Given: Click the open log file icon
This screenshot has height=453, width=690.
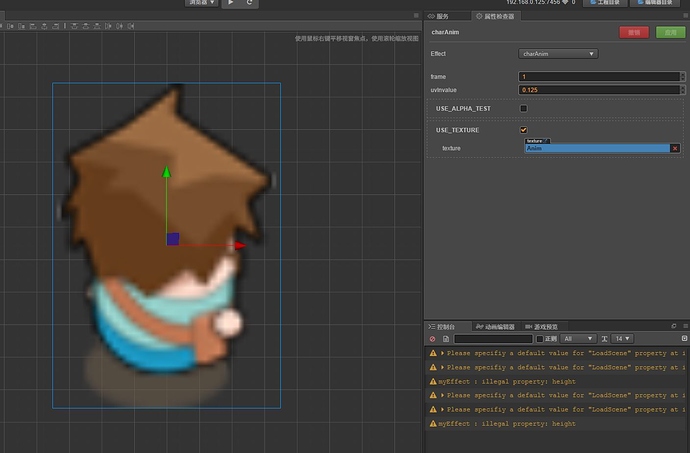Looking at the screenshot, I should [445, 339].
